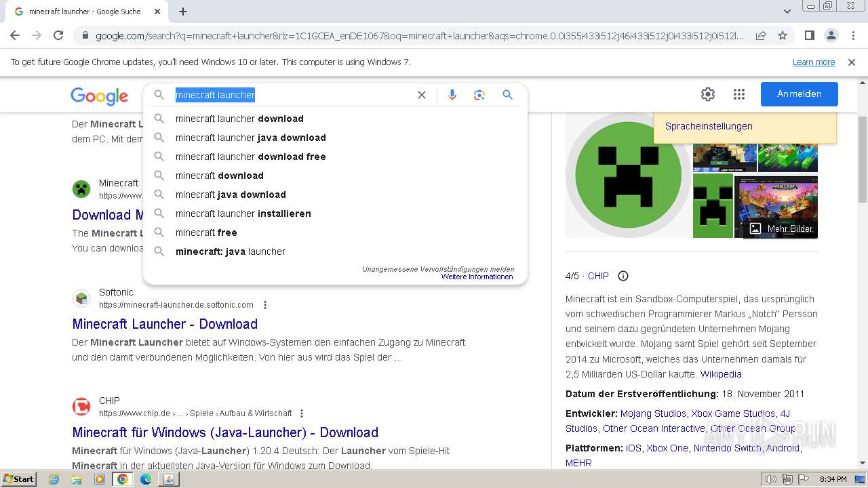Click the Google logo
The image size is (868, 488).
click(x=99, y=96)
